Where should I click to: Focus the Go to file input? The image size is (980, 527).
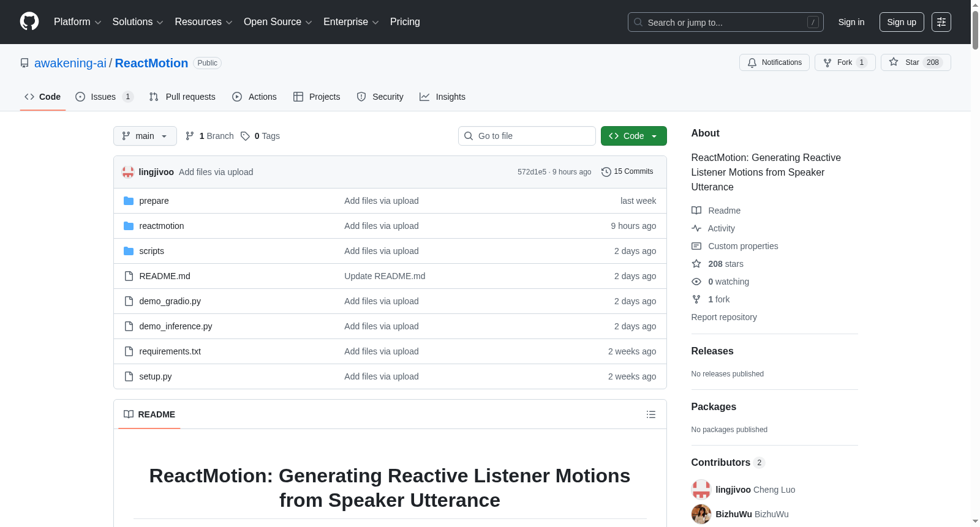point(527,136)
